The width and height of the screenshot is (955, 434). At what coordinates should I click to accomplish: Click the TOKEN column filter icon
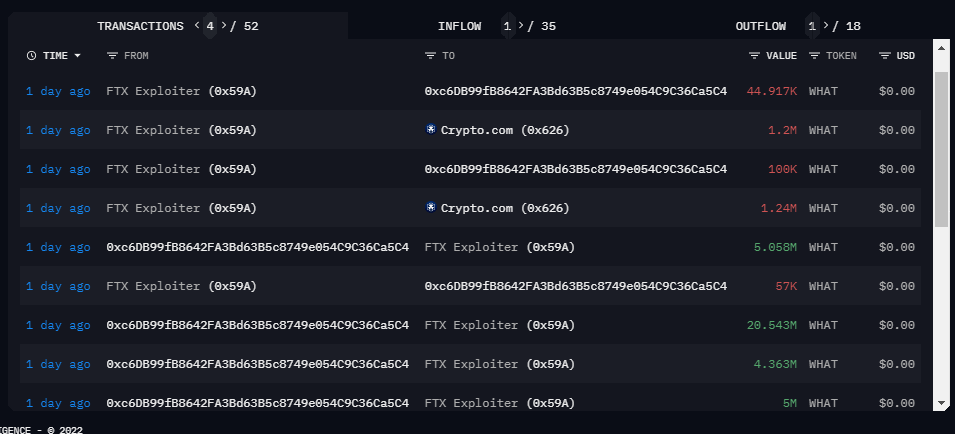[x=814, y=56]
